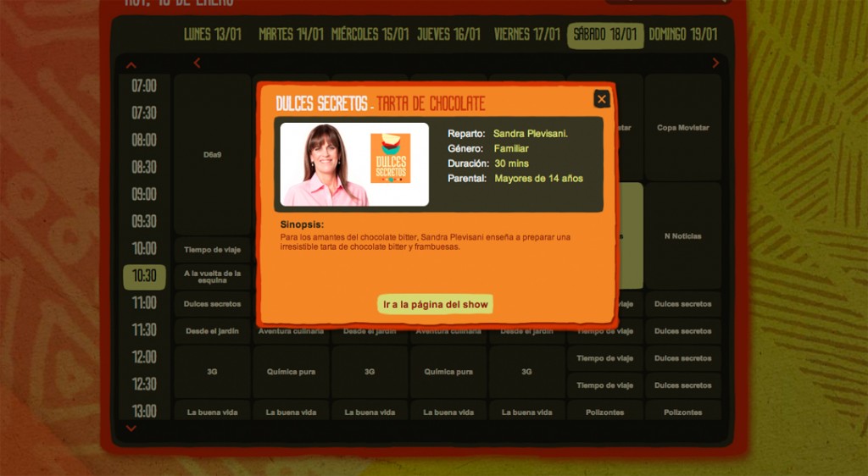
Task: Switch to the Martes 14/01 tab
Action: coord(291,35)
